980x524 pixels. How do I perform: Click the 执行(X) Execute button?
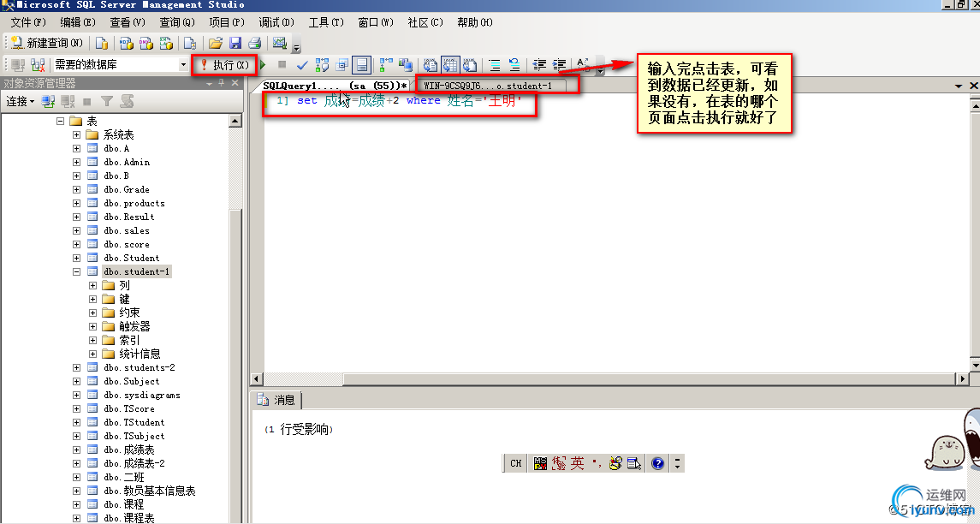coord(224,64)
